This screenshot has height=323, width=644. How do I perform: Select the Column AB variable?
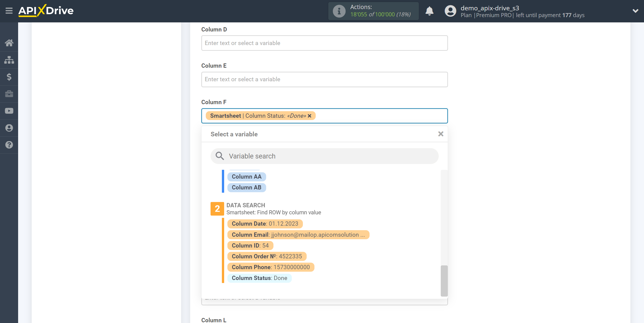click(x=247, y=187)
